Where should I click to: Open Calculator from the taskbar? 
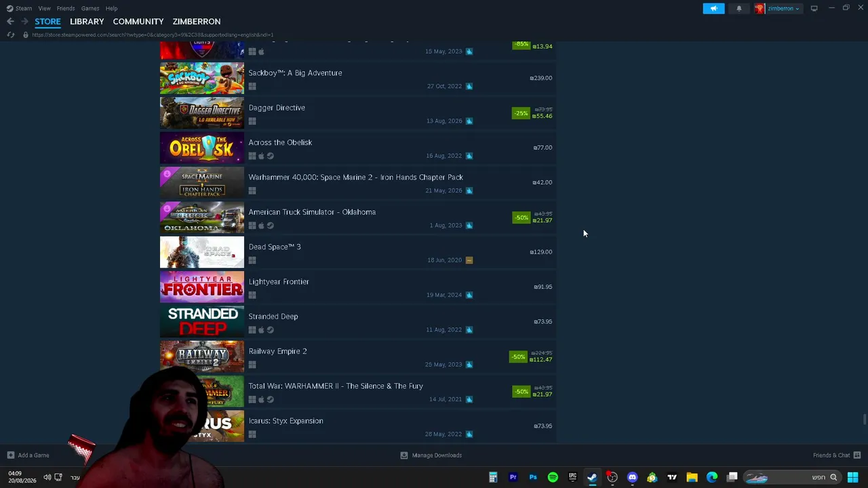[493, 477]
